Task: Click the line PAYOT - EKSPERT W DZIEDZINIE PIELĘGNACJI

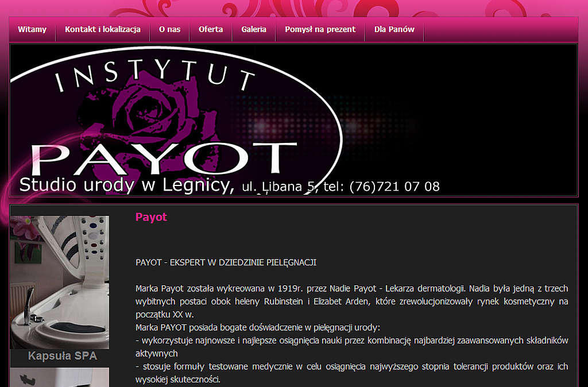Action: tap(226, 262)
